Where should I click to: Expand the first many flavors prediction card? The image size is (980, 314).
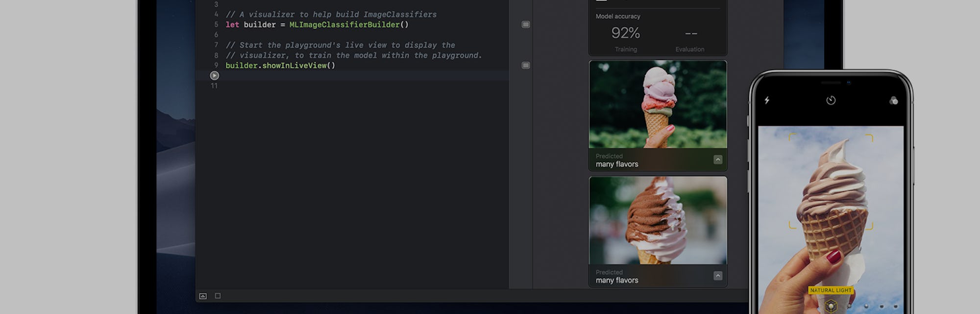(x=718, y=159)
